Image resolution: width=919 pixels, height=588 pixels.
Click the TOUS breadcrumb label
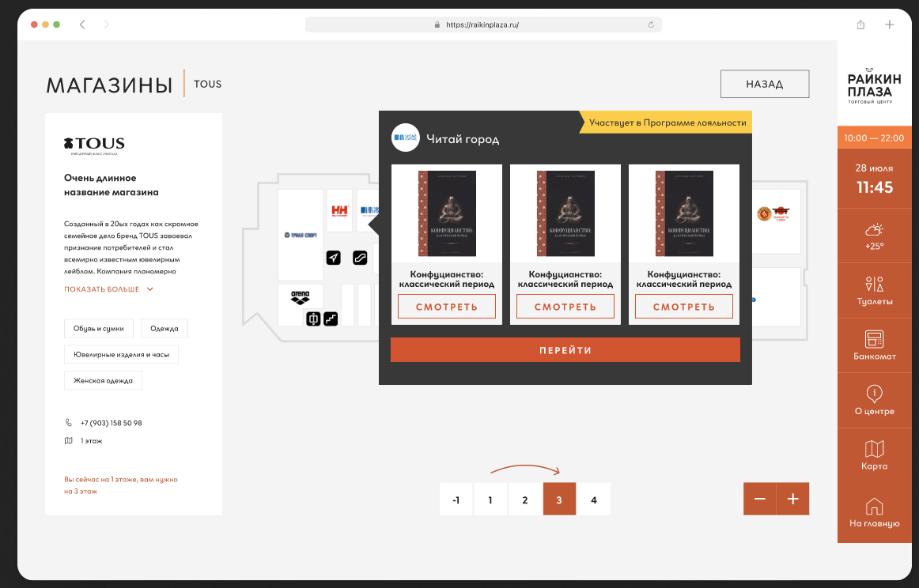click(x=207, y=84)
